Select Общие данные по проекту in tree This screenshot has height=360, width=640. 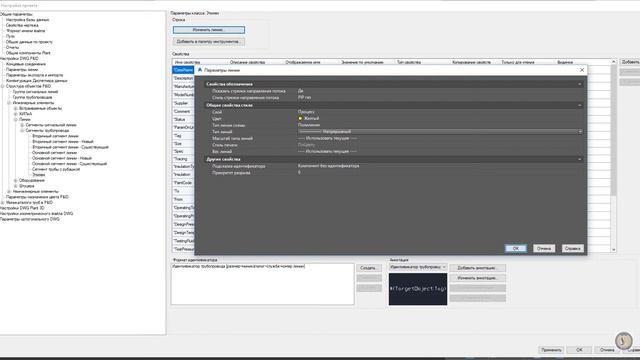29,42
